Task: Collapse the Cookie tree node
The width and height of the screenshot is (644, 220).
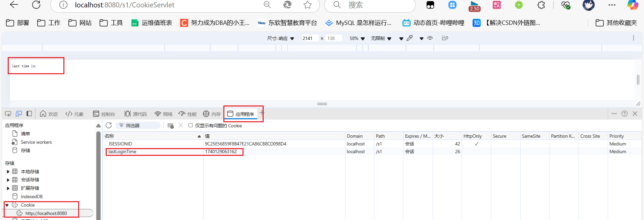Action: click(7, 205)
